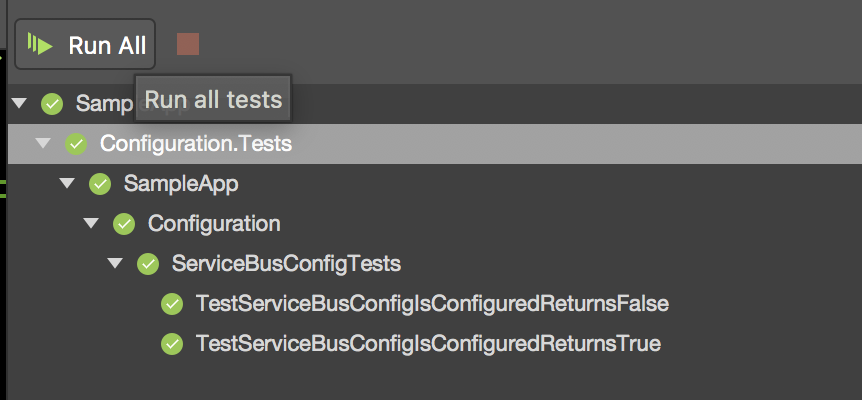Screen dimensions: 862x400
Task: Click the checkmark of TestServiceBusConfigIsConfiguredReturnsFalse
Action: [172, 304]
